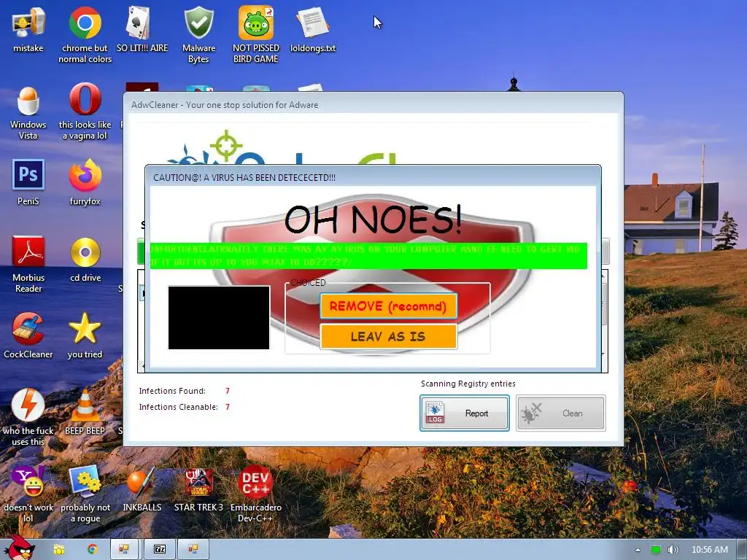The width and height of the screenshot is (747, 560).
Task: Click the 'CAUTION@! A VIRUS' title bar
Action: click(x=373, y=177)
